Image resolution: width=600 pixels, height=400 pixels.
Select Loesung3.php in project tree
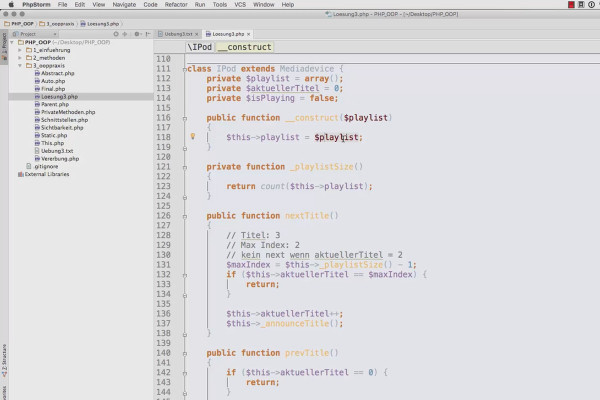click(x=59, y=96)
